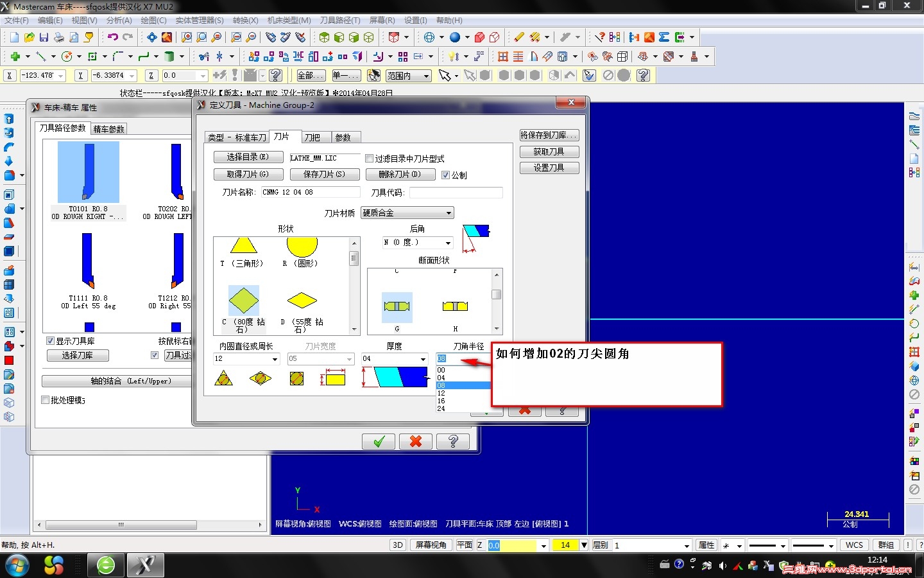This screenshot has width=924, height=578.
Task: Click the question mark help icon in the coordinate bar
Action: [276, 76]
